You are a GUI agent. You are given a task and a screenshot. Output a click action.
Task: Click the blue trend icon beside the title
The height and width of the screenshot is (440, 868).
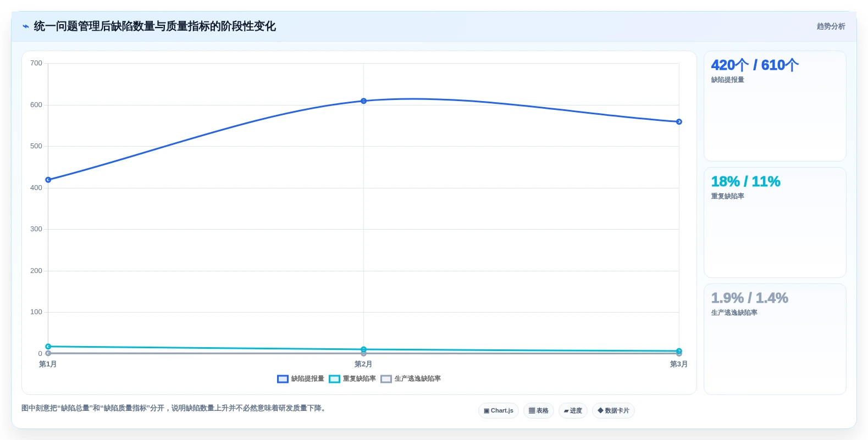(x=25, y=26)
